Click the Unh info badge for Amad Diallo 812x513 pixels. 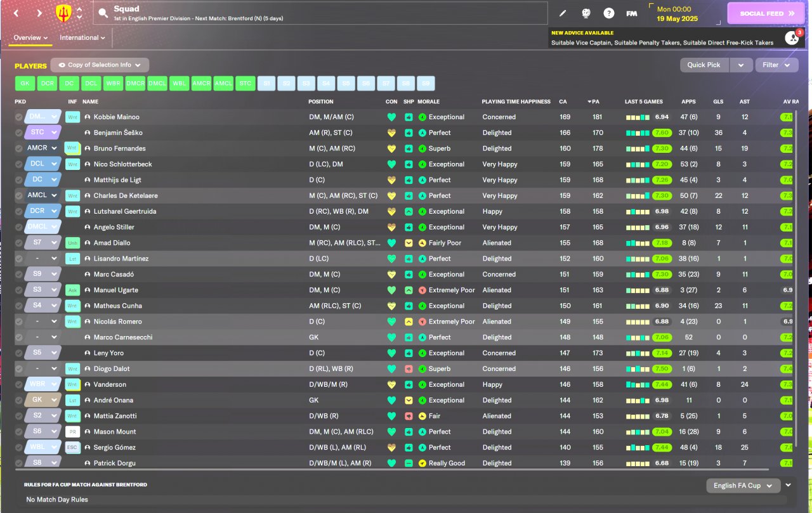tap(72, 243)
